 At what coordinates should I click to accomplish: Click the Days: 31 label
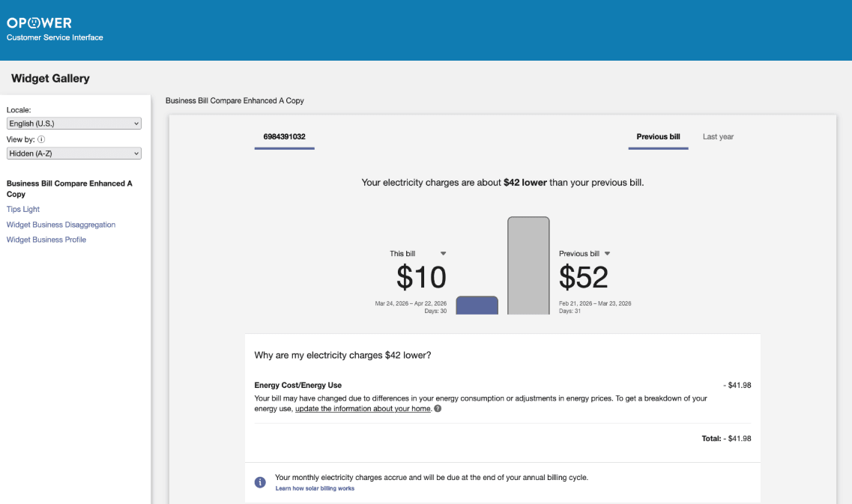pos(570,312)
